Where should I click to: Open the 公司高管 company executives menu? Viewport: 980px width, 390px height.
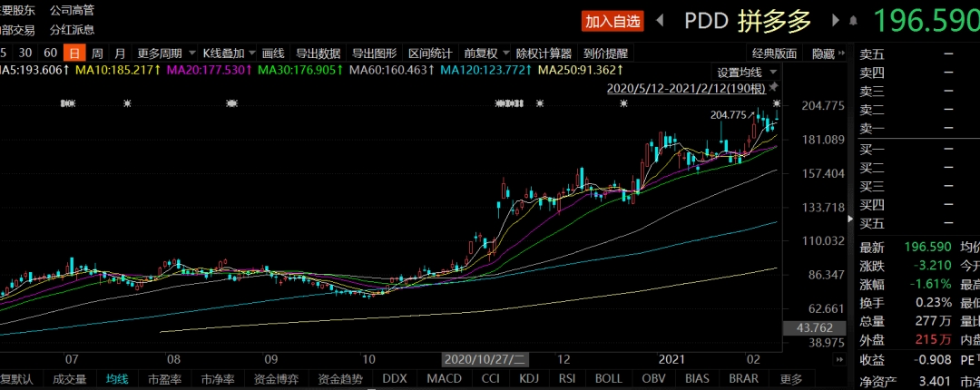click(x=72, y=10)
